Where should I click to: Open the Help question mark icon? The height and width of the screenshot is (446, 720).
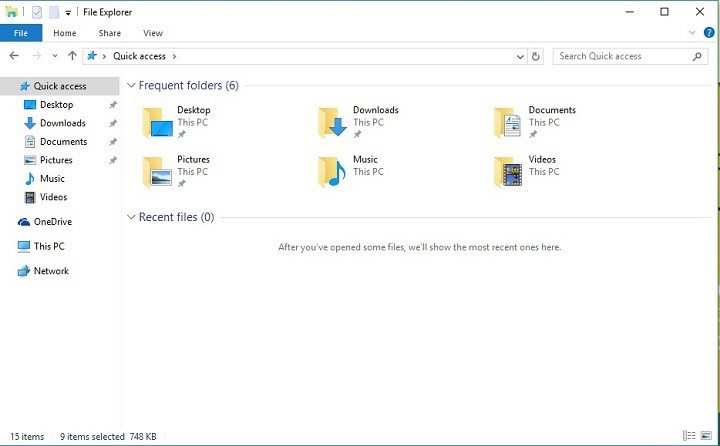[x=709, y=33]
